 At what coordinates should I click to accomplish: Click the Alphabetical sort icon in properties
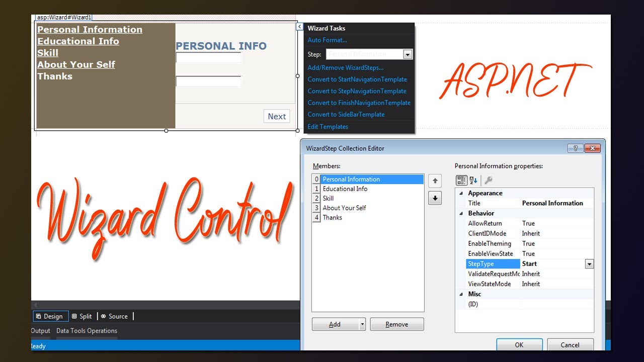coord(473,180)
